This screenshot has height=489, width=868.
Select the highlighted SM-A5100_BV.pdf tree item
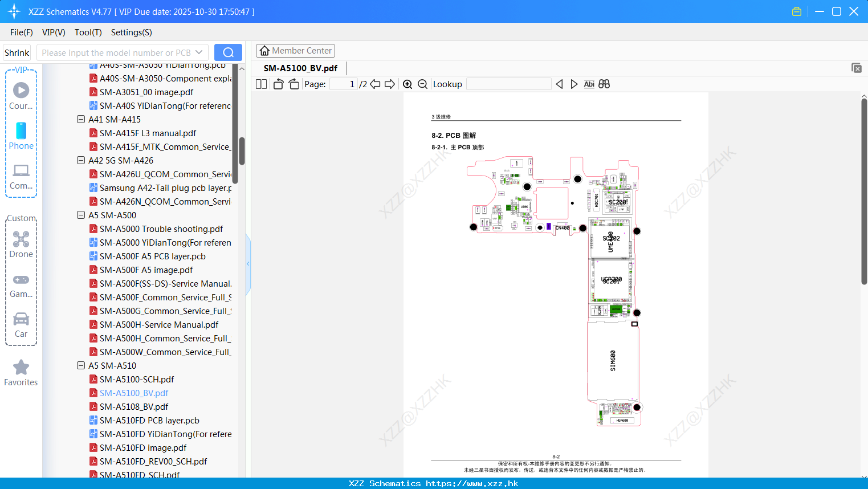[x=134, y=393]
